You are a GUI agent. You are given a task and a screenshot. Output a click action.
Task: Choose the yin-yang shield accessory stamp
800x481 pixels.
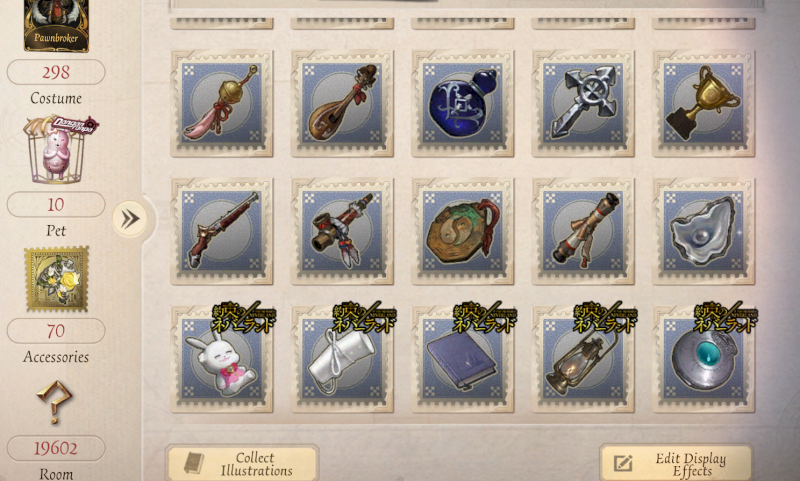click(462, 231)
